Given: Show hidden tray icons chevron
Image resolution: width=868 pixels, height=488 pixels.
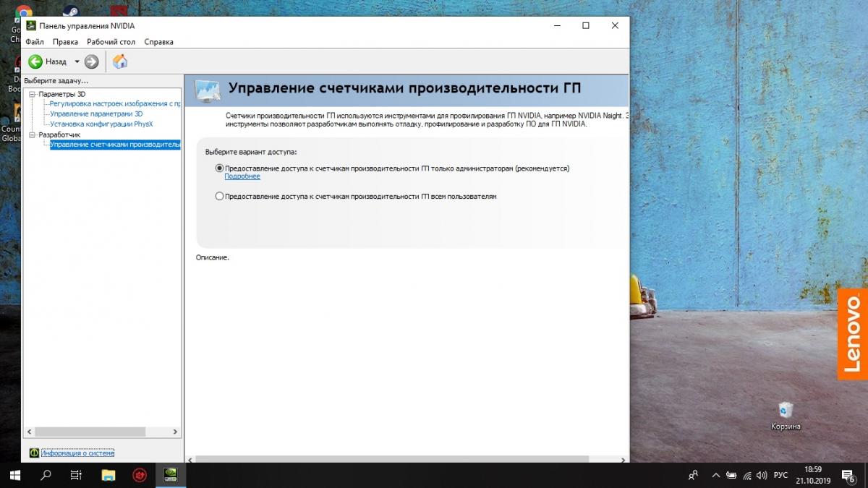Looking at the screenshot, I should [716, 475].
